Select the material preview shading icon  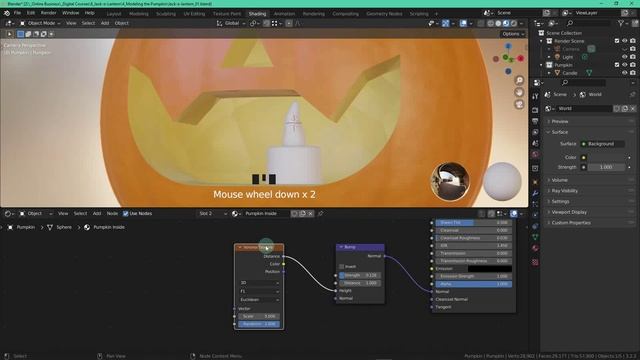pos(506,23)
